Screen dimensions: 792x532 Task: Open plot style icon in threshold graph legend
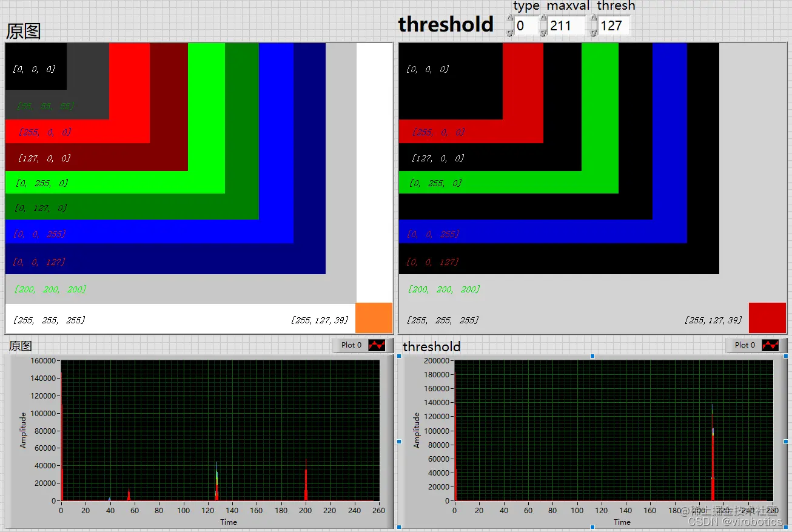click(x=771, y=345)
